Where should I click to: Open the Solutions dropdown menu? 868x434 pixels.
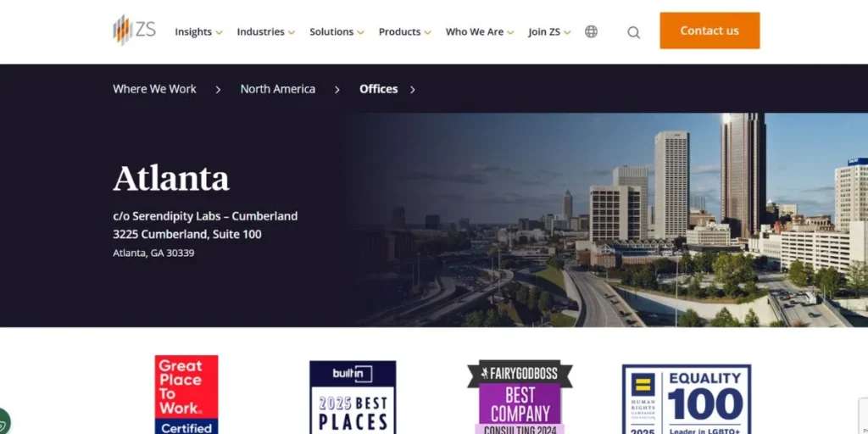(x=337, y=32)
